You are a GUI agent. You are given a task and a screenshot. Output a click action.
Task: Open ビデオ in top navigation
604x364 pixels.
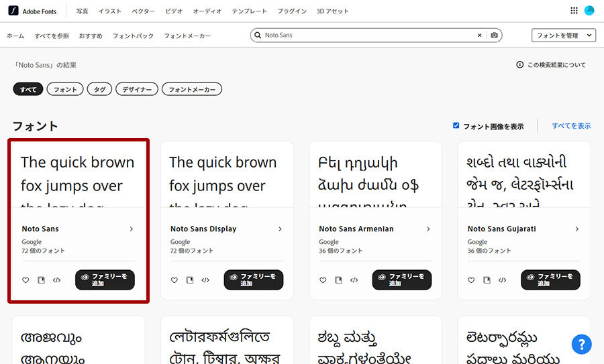pyautogui.click(x=174, y=11)
